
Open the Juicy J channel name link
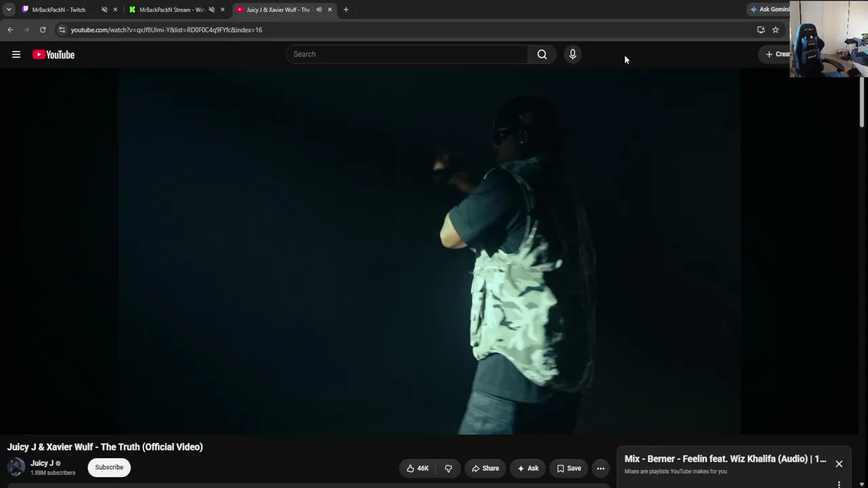(x=42, y=464)
